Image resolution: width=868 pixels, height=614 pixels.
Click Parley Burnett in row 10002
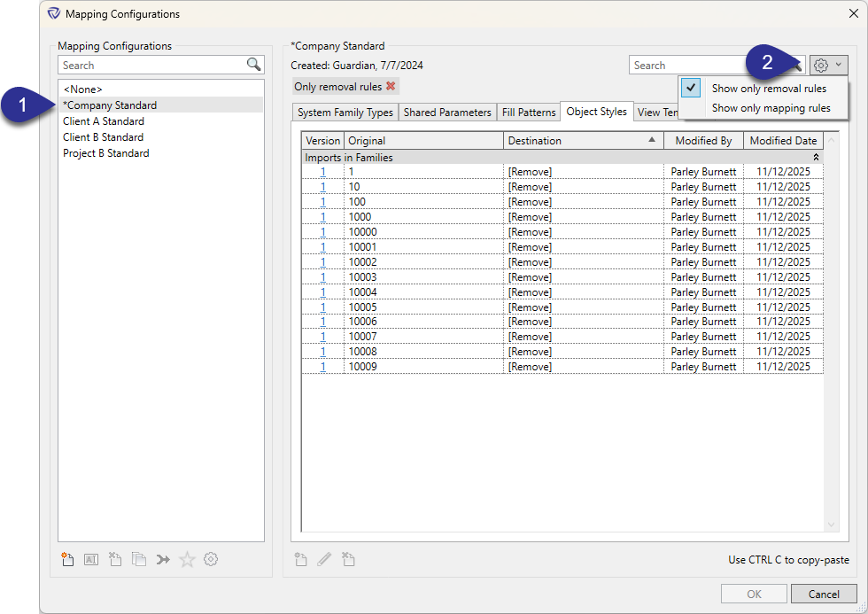tap(703, 262)
